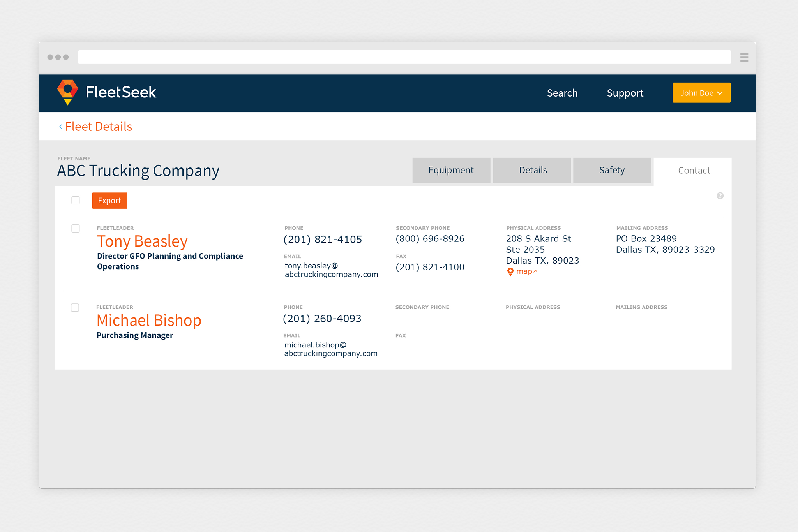798x532 pixels.
Task: Open Tony Beasley's contact name link
Action: (142, 241)
